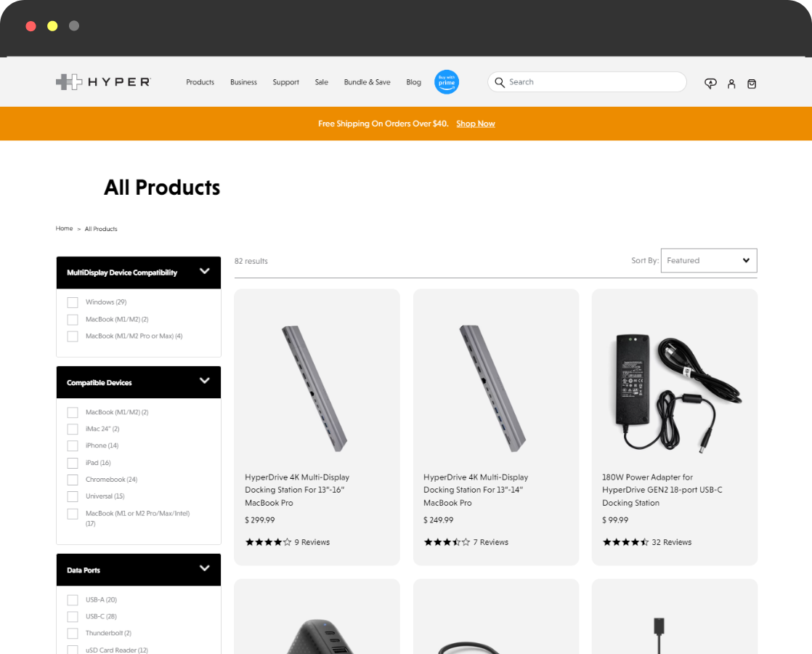Click the search magnifier icon
The width and height of the screenshot is (812, 654).
[500, 82]
